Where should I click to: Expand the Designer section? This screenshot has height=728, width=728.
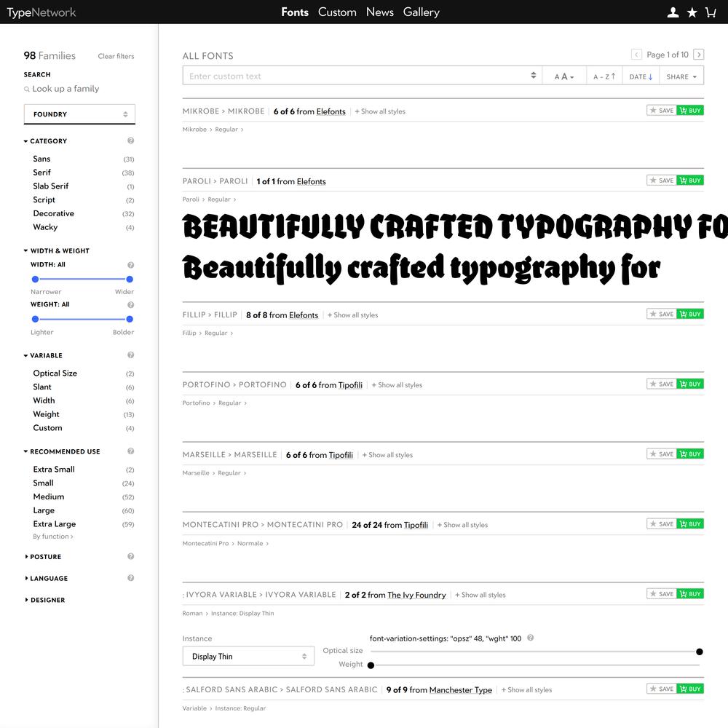point(44,600)
